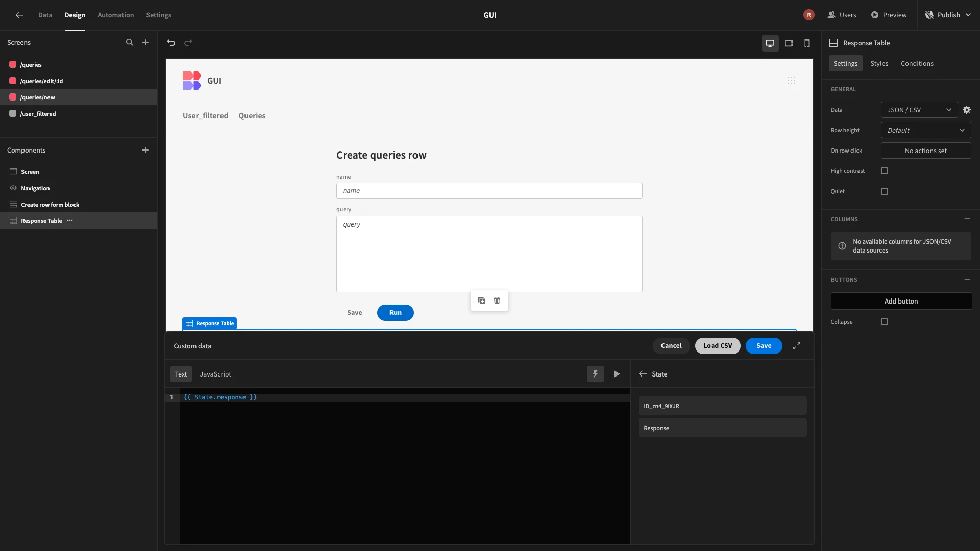Run the custom data preview play icon

tap(617, 374)
